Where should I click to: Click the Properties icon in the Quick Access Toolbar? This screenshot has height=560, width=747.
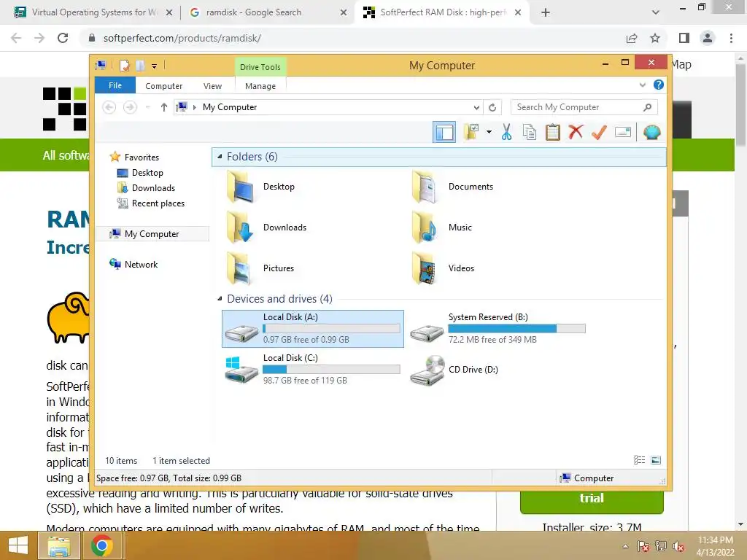click(124, 65)
